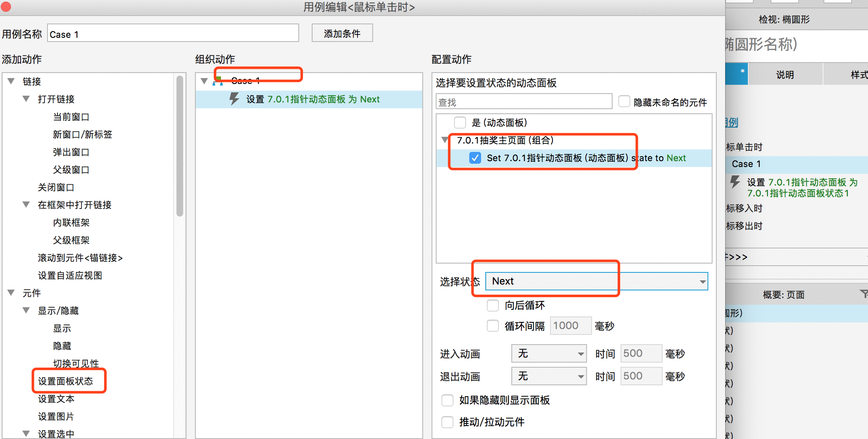Click the 标移出时 event in inspector
The height and width of the screenshot is (439, 868).
(744, 226)
